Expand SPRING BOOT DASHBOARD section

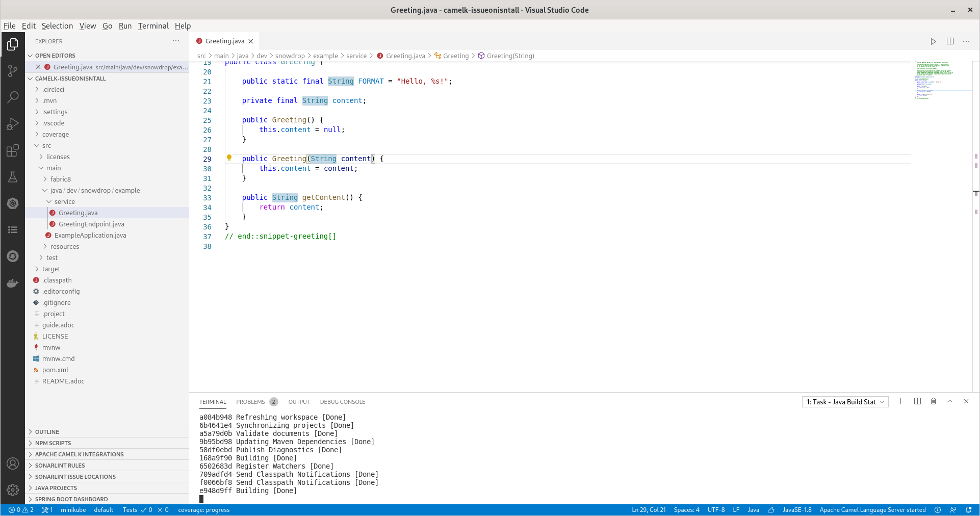107,499
